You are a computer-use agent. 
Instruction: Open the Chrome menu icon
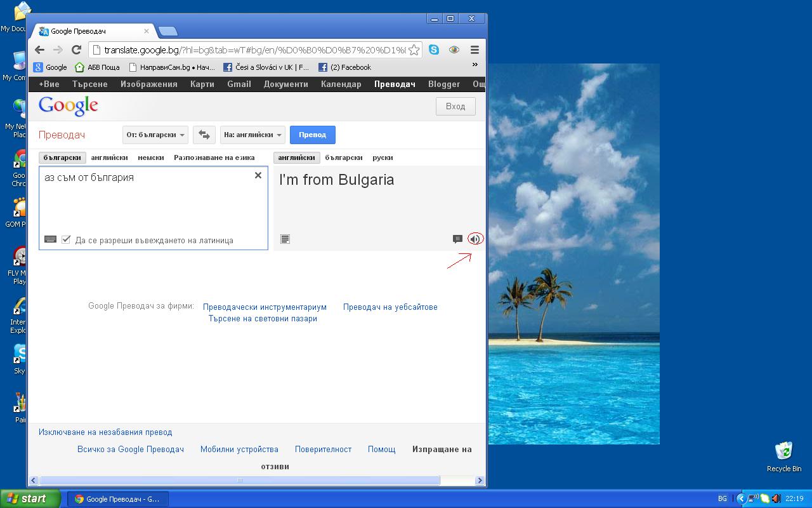[x=475, y=50]
